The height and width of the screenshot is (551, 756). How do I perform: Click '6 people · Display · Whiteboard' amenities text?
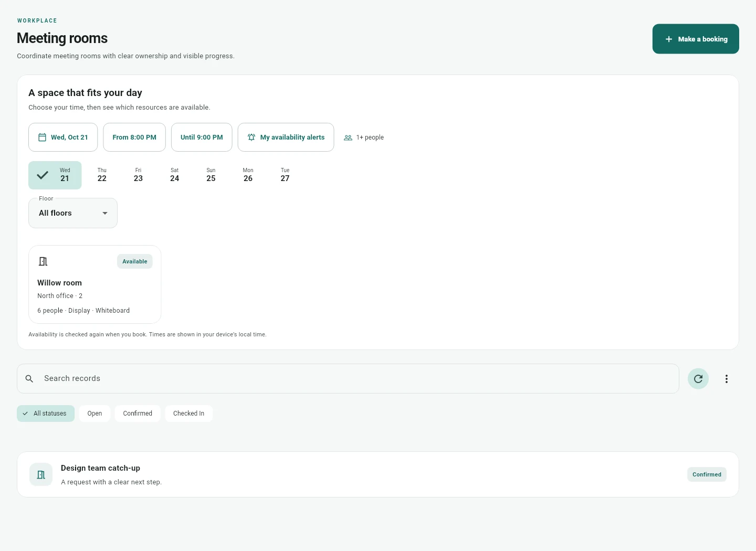83,311
